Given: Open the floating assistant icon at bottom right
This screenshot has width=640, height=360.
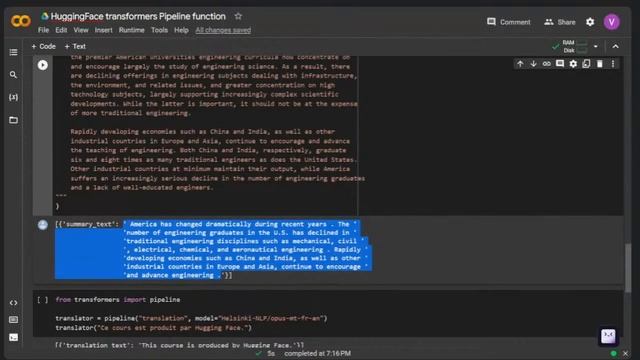Looking at the screenshot, I should click(x=608, y=336).
